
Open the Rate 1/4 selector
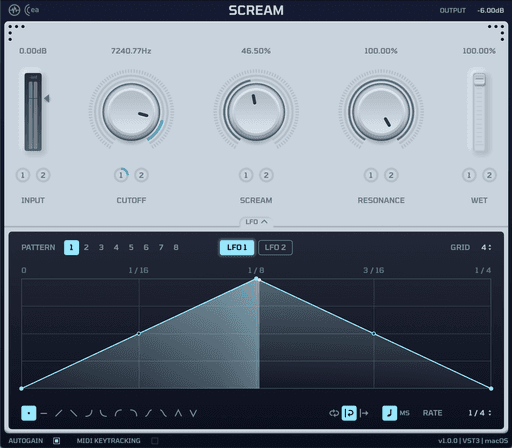coord(480,413)
